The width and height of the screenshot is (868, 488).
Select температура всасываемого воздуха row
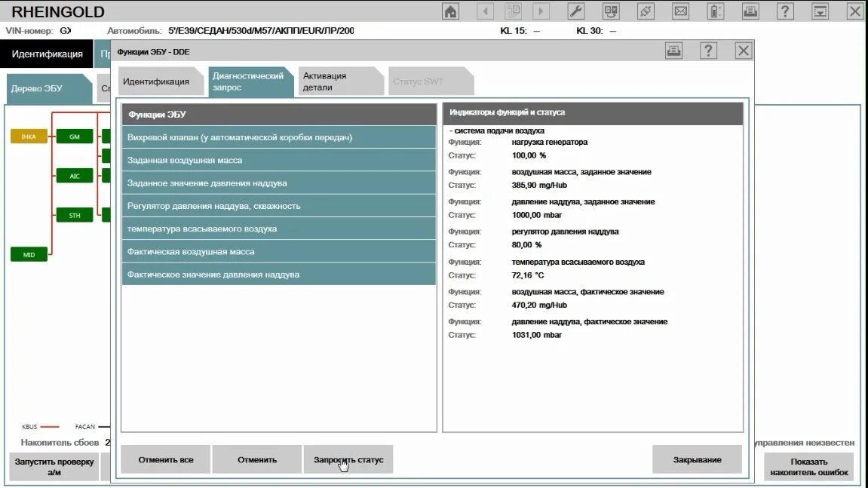279,229
